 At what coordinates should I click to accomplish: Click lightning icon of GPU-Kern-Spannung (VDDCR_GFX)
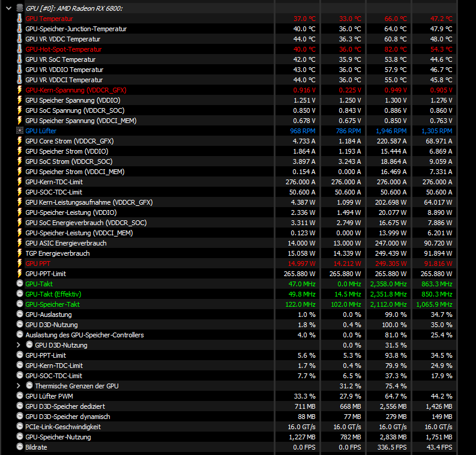[x=19, y=90]
